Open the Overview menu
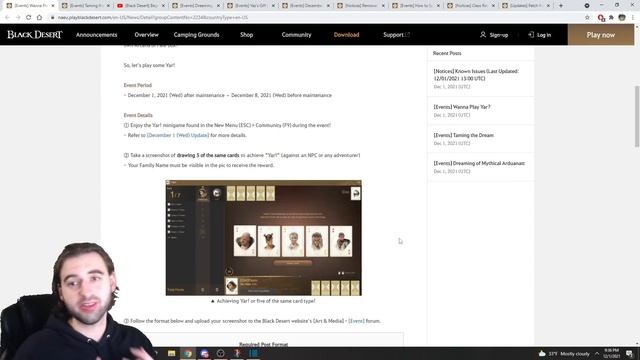 coord(147,35)
